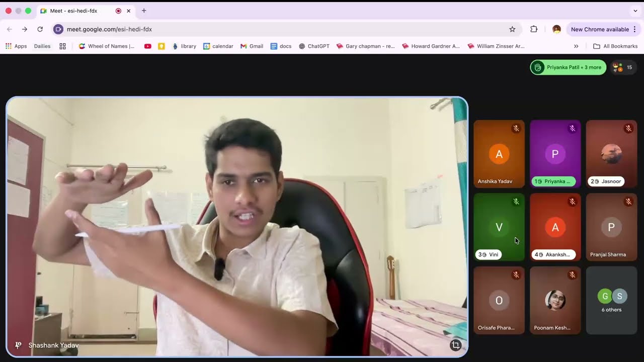Click muted mic icon on Anshika Yadav tile
The image size is (644, 362).
[x=516, y=129]
